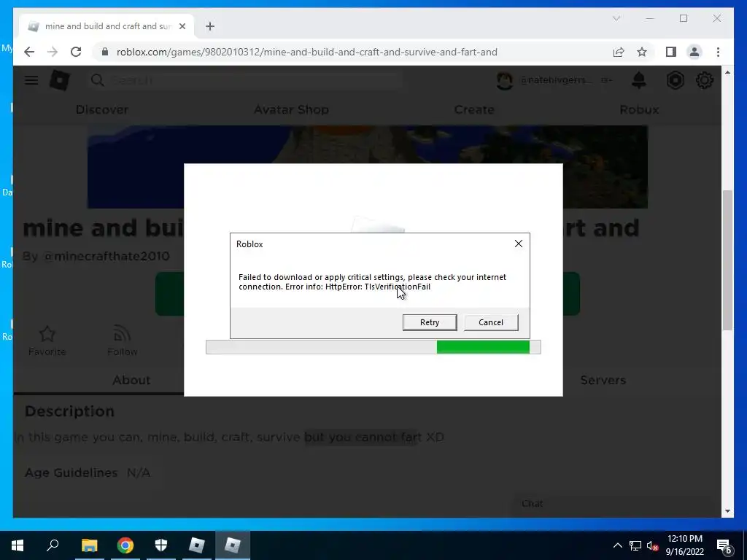The height and width of the screenshot is (560, 747).
Task: Click the Roblox logo home icon
Action: coord(60,80)
